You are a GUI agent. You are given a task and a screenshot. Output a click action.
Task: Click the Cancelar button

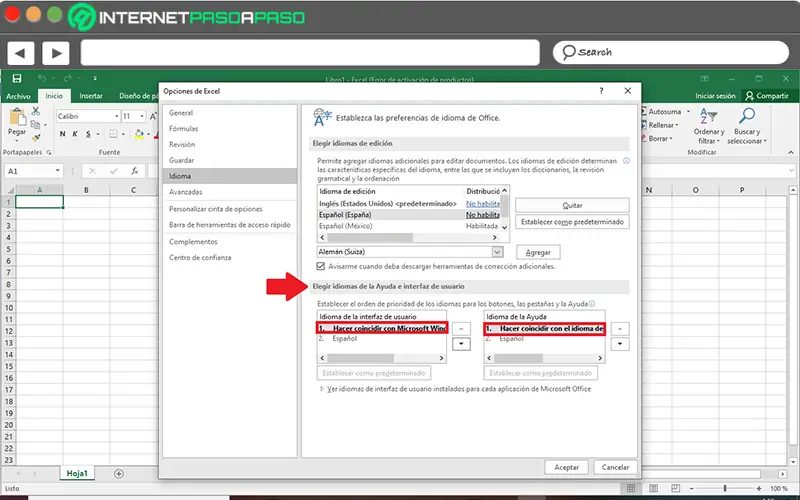pyautogui.click(x=615, y=467)
